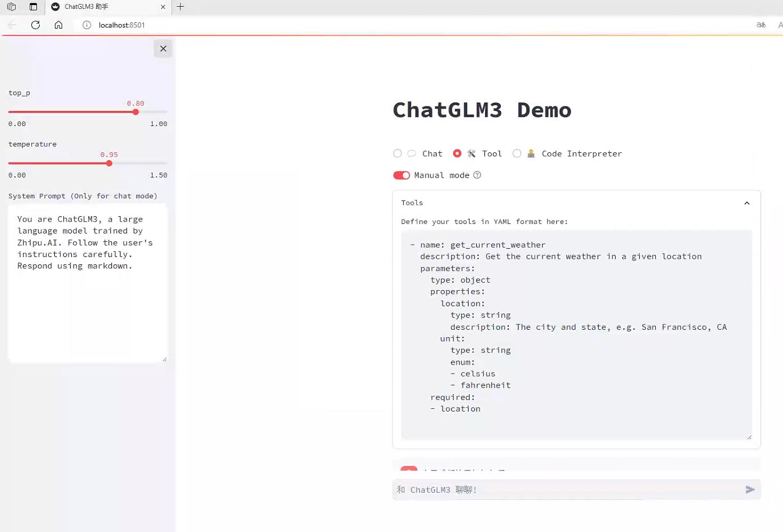Collapse the Tools expander
The image size is (783, 532).
tap(747, 203)
